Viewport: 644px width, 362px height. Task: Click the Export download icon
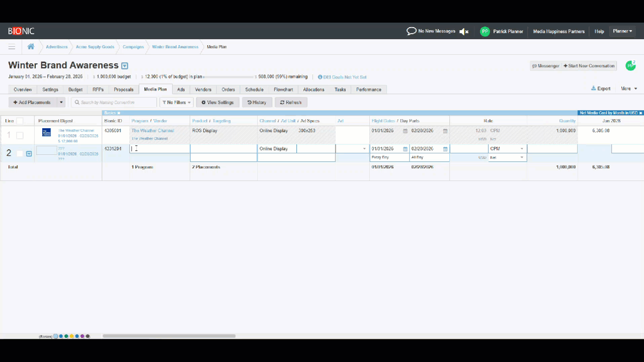tap(594, 88)
